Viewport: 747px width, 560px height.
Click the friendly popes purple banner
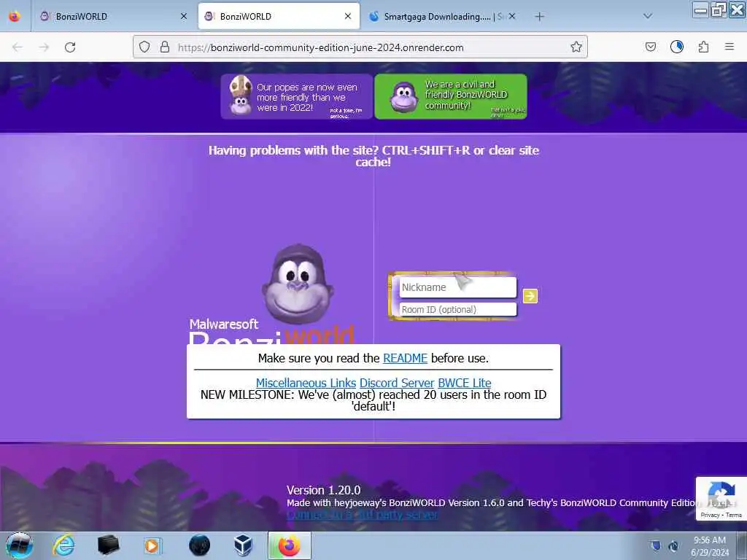[x=296, y=97]
